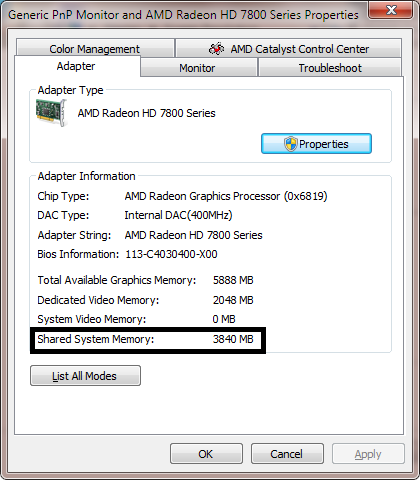This screenshot has height=480, width=420.
Task: Confirm with the OK button
Action: [206, 454]
